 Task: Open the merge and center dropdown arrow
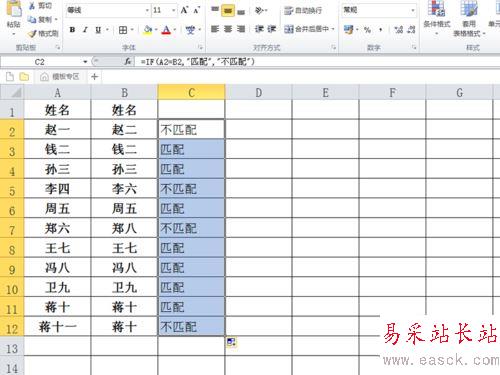[x=333, y=29]
